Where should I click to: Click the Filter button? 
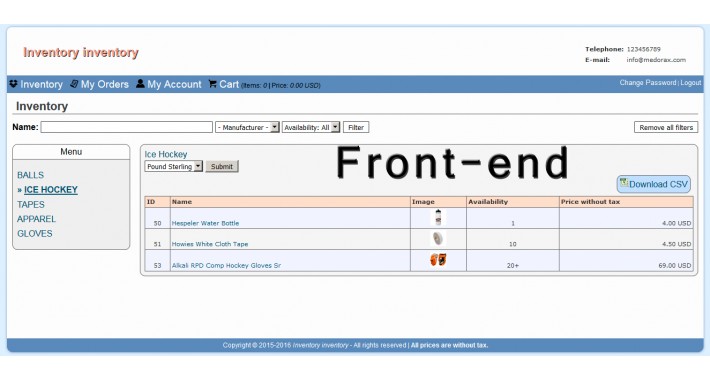pos(356,127)
